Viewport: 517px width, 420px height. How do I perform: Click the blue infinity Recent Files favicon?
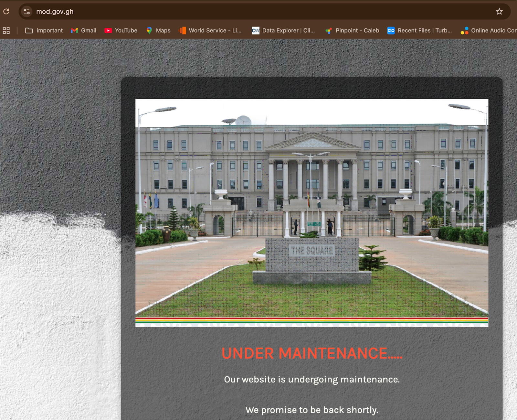pos(391,30)
